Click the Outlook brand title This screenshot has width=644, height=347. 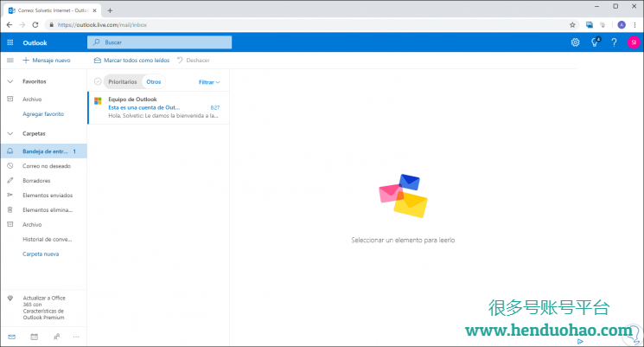pyautogui.click(x=35, y=42)
